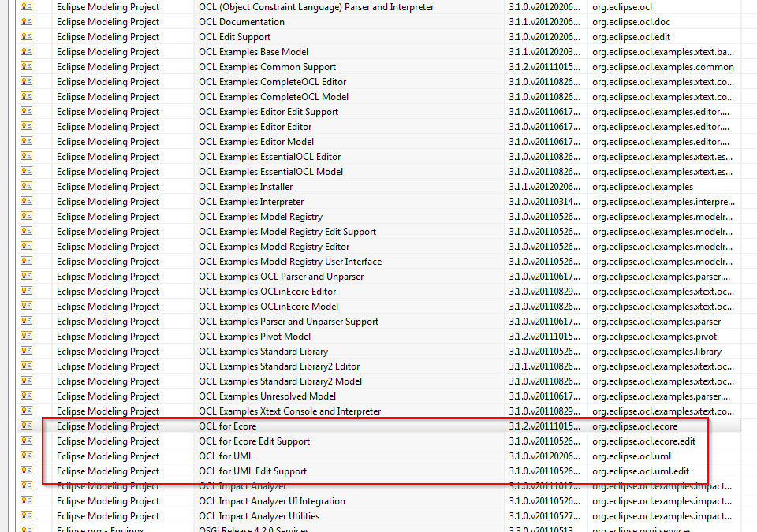Click the plug-in icon for OCL Examples Editor Editor
Image resolution: width=757 pixels, height=532 pixels.
(27, 126)
